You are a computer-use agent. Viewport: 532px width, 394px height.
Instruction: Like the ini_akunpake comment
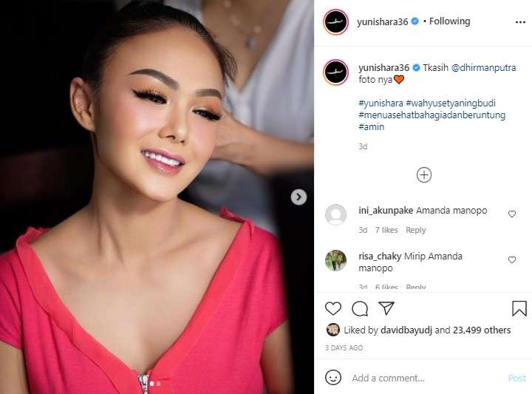(x=512, y=214)
